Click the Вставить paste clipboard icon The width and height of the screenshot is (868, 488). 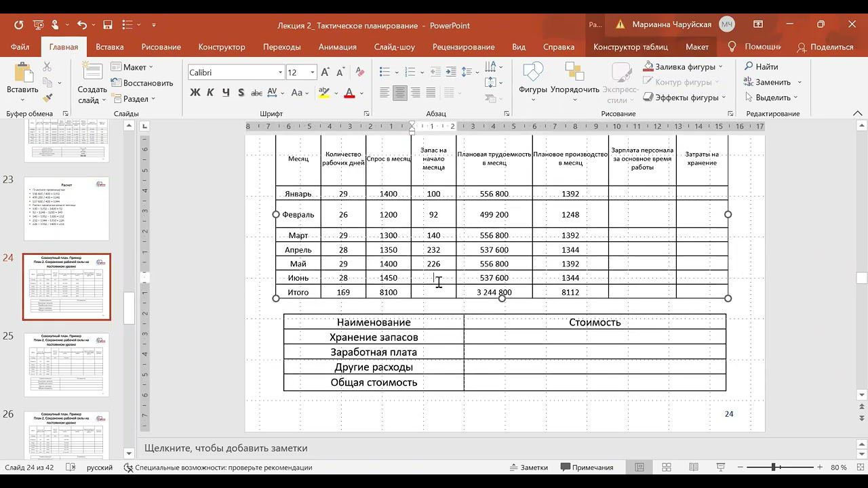click(x=22, y=73)
